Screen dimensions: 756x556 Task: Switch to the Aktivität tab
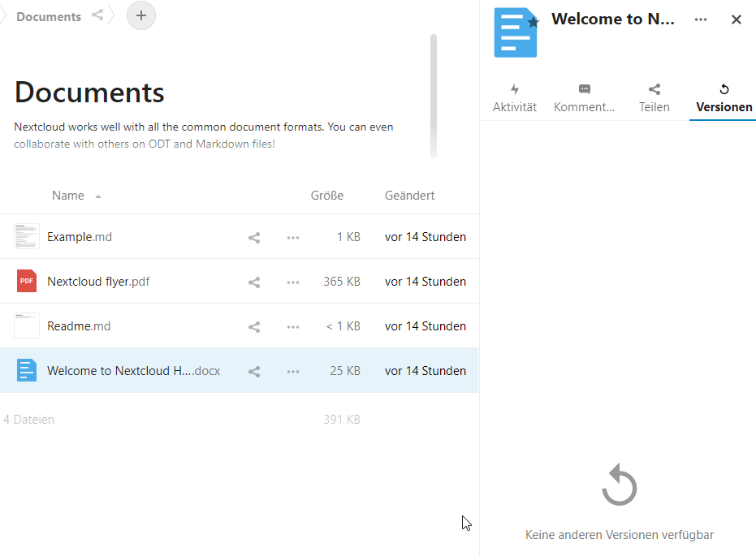point(515,98)
